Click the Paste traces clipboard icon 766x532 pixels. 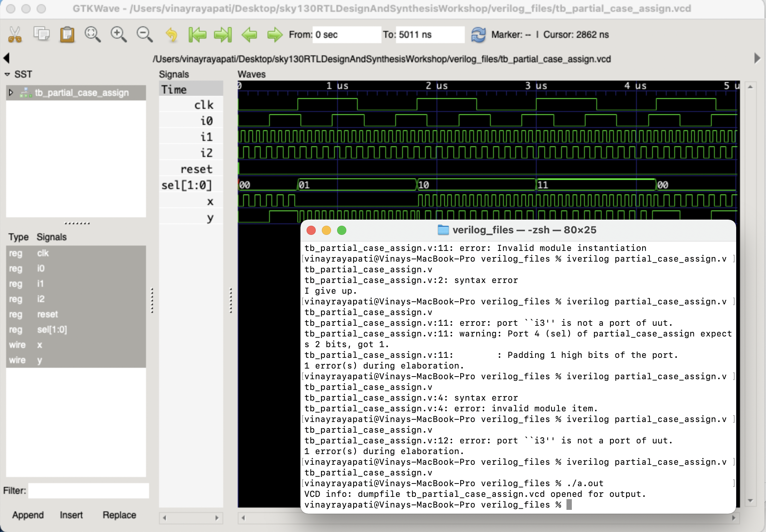coord(67,34)
